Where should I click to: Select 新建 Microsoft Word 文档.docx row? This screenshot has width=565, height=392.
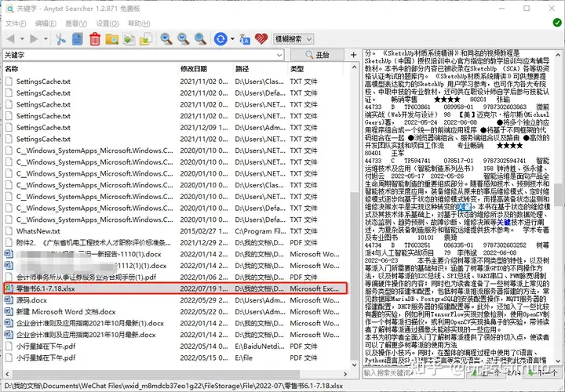[176, 312]
